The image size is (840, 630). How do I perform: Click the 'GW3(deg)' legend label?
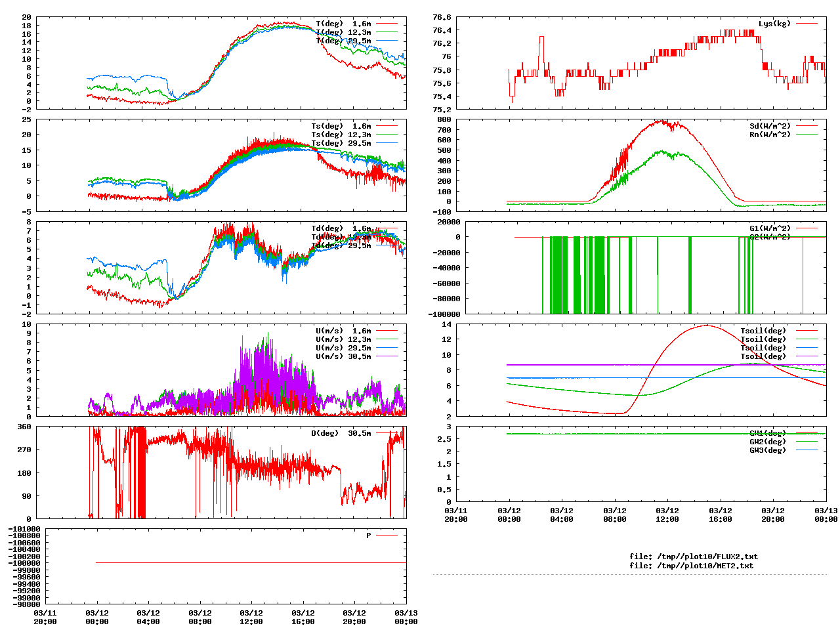coord(767,450)
